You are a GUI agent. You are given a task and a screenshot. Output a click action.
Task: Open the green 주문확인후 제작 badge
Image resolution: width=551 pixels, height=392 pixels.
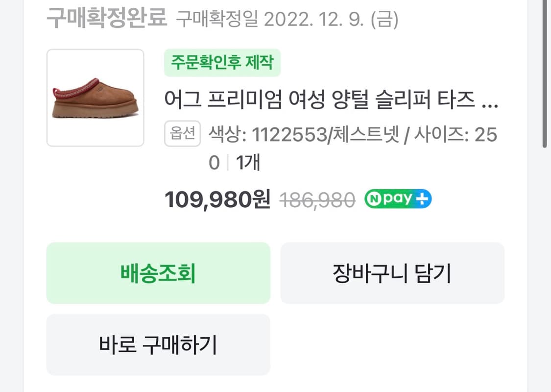[x=222, y=62]
